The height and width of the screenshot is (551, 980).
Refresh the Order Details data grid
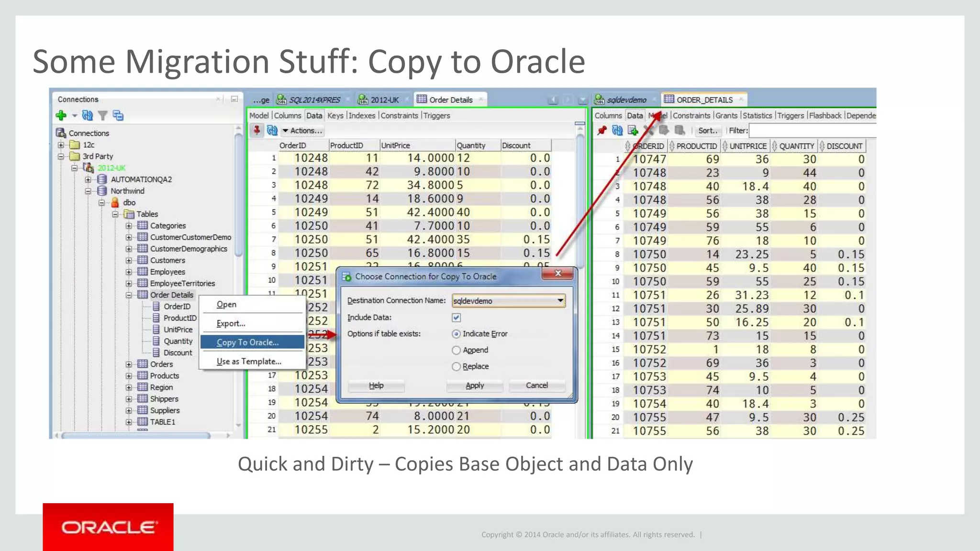coord(272,130)
